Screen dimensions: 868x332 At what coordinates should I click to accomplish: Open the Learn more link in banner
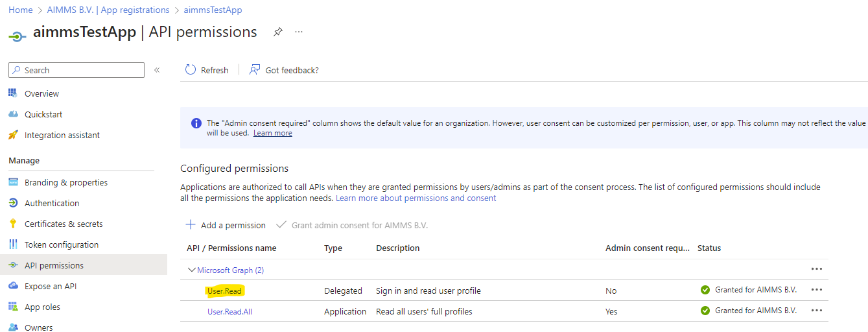(272, 133)
